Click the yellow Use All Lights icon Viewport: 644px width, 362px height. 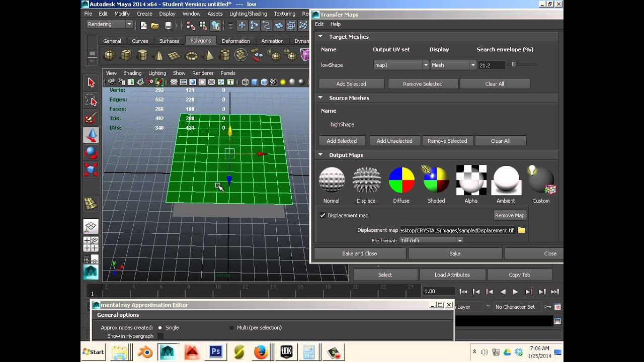283,82
